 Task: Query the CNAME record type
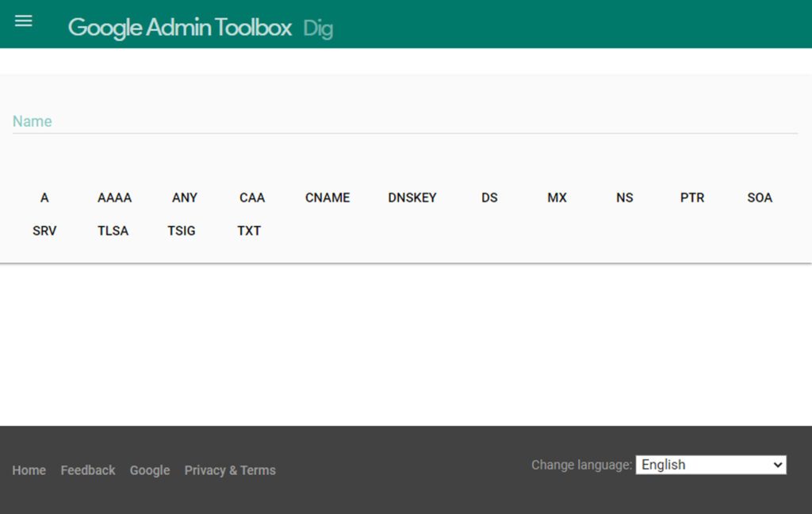point(327,198)
